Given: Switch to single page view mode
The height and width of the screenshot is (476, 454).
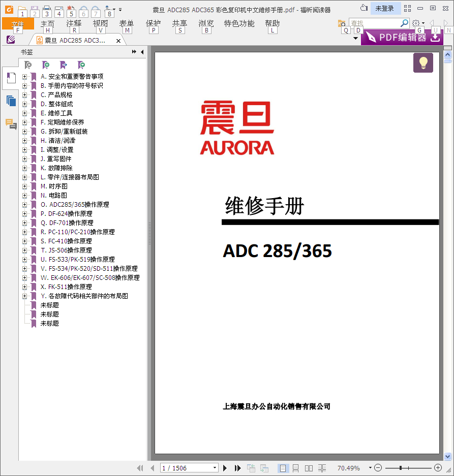Looking at the screenshot, I should pos(283,468).
